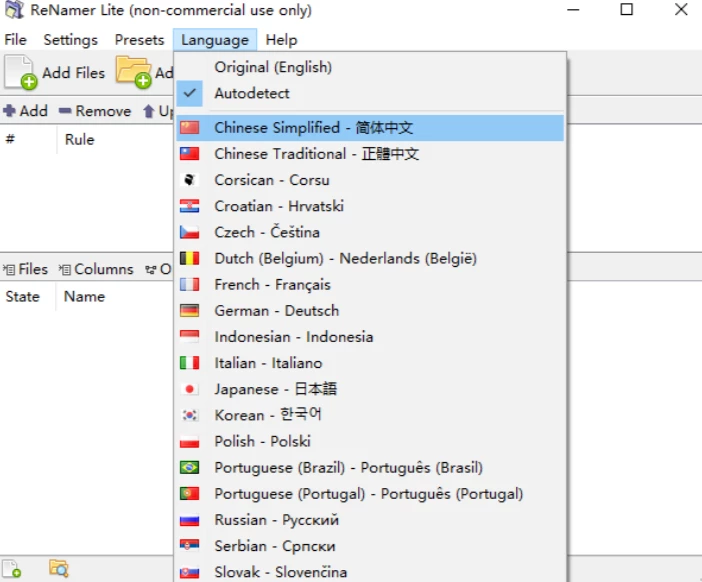Select Original (English) language

click(x=370, y=67)
